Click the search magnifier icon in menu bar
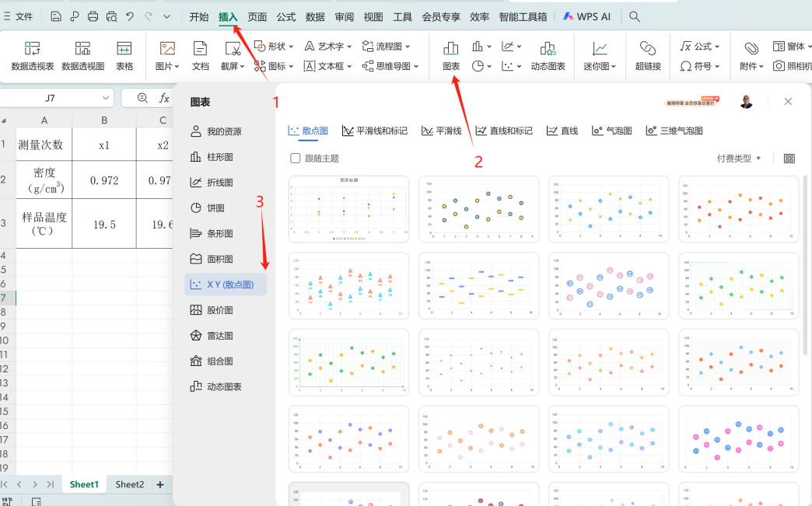The height and width of the screenshot is (506, 812). 635,16
